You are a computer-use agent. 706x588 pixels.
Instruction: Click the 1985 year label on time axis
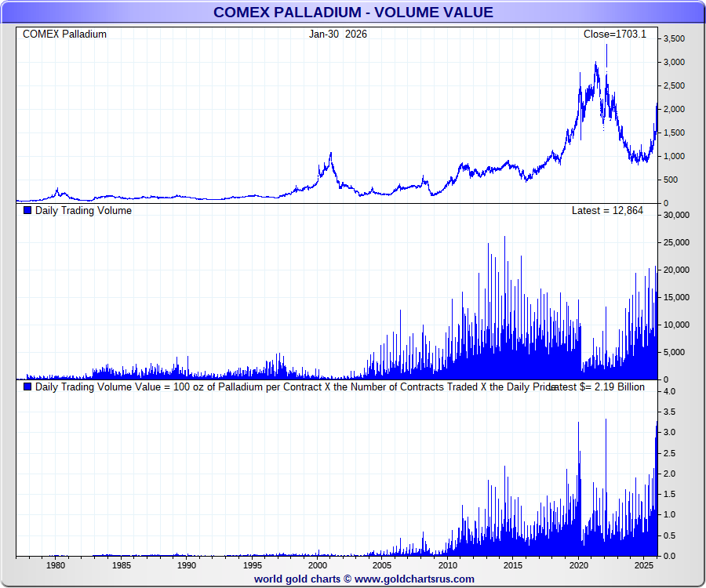click(122, 565)
